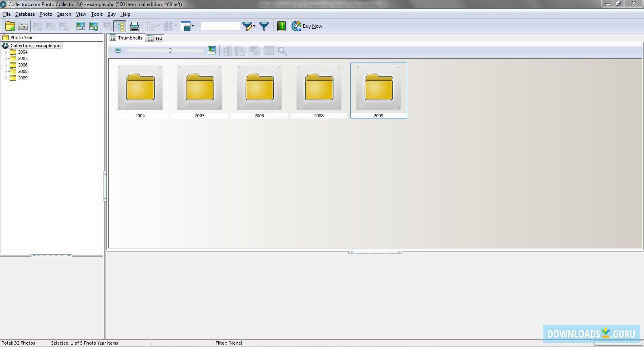Expand the 2005 tree node arrow
This screenshot has height=347, width=644.
tap(6, 58)
